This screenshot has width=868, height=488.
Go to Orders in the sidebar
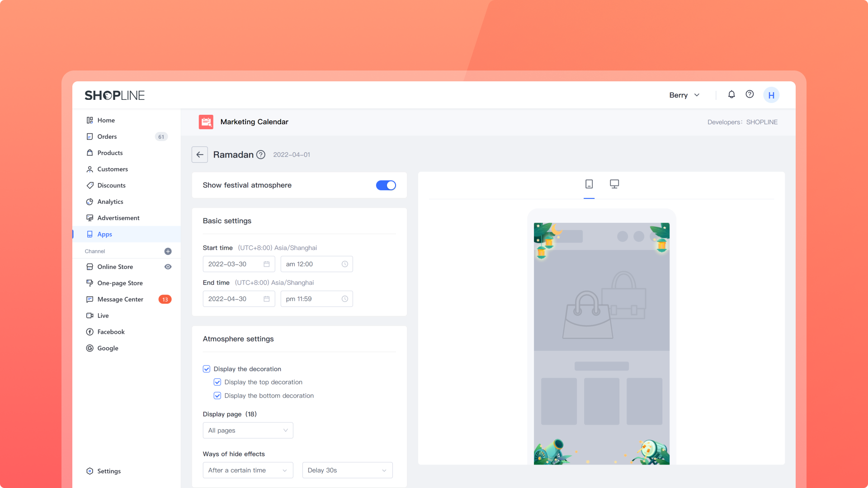point(107,136)
